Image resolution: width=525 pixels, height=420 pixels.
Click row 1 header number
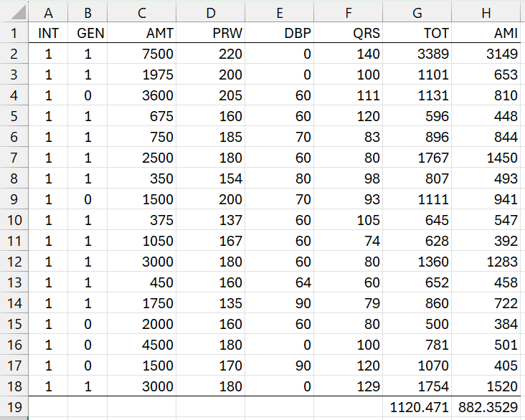pyautogui.click(x=14, y=33)
